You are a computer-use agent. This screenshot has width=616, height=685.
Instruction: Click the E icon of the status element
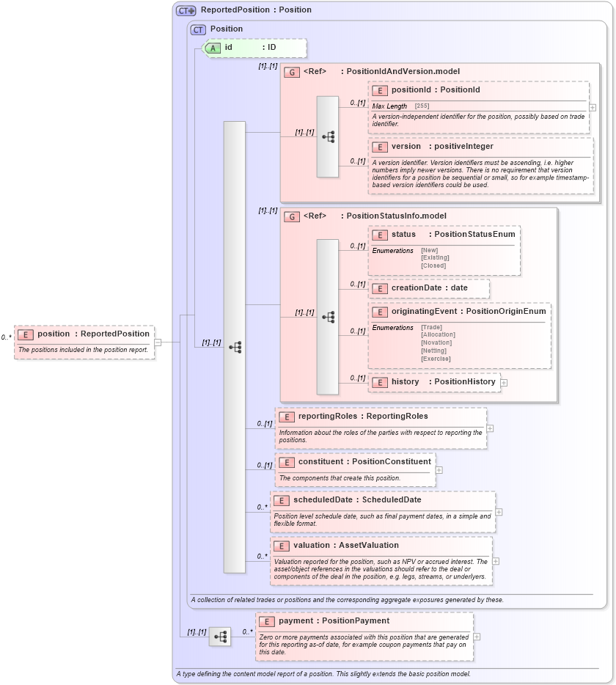pyautogui.click(x=380, y=234)
